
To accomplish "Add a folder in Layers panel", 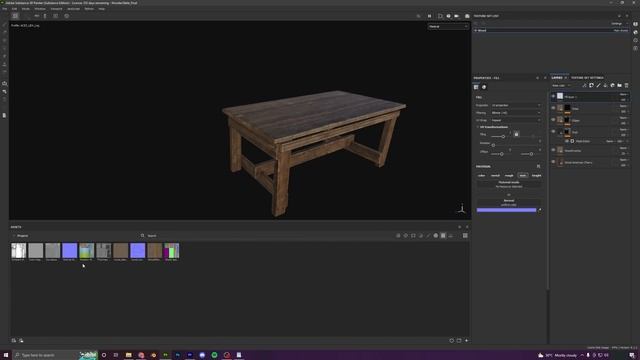I will coord(619,86).
